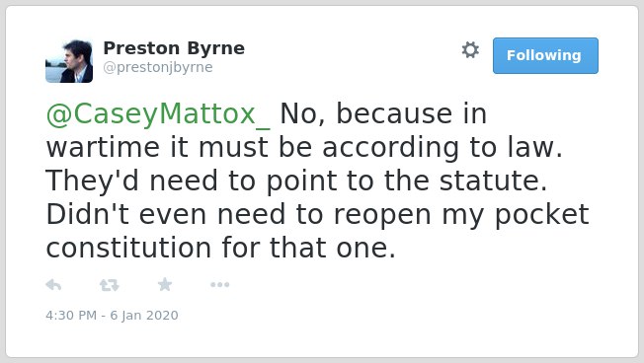Image resolution: width=644 pixels, height=363 pixels.
Task: Click the word 'constitution' in the tweet
Action: [128, 249]
